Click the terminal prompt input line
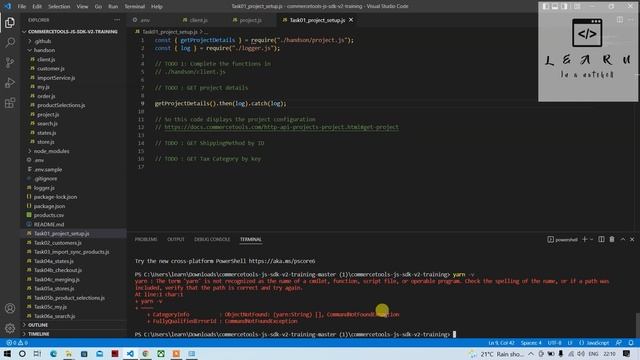Image resolution: width=640 pixels, height=360 pixels. tap(295, 334)
